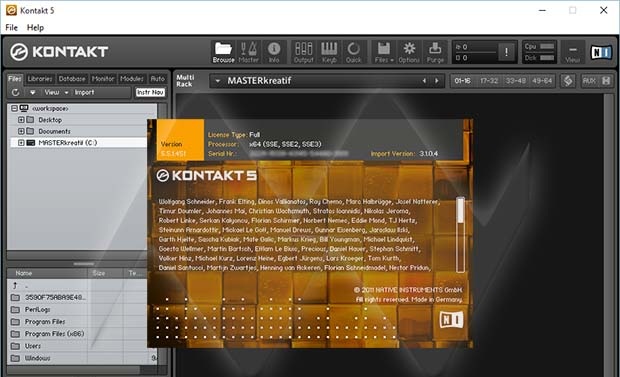Image resolution: width=620 pixels, height=377 pixels.
Task: Select the PerfLogs folder
Action: coord(38,309)
